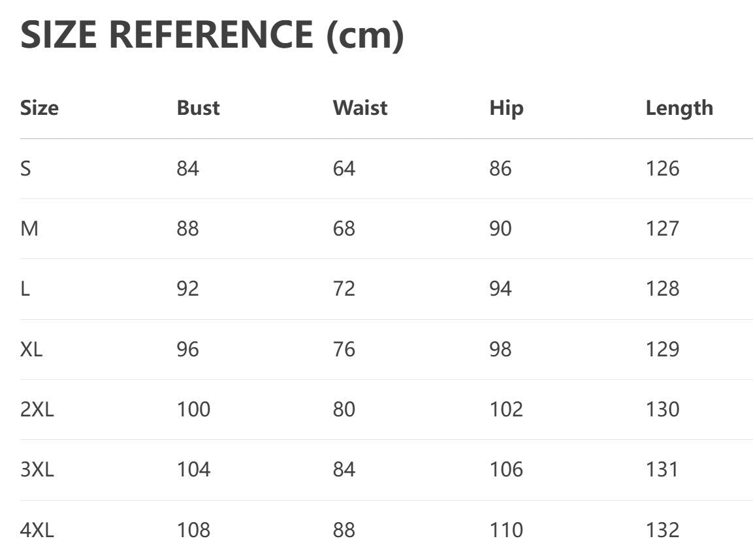
Task: Select the 3XL size row label
Action: [37, 469]
